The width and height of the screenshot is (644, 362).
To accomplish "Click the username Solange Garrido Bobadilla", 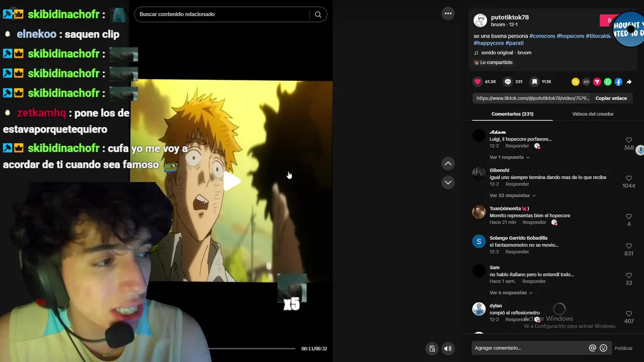I will pyautogui.click(x=518, y=238).
